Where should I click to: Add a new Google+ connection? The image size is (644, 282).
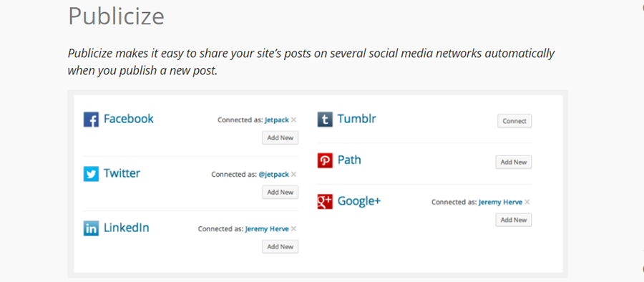coord(513,220)
